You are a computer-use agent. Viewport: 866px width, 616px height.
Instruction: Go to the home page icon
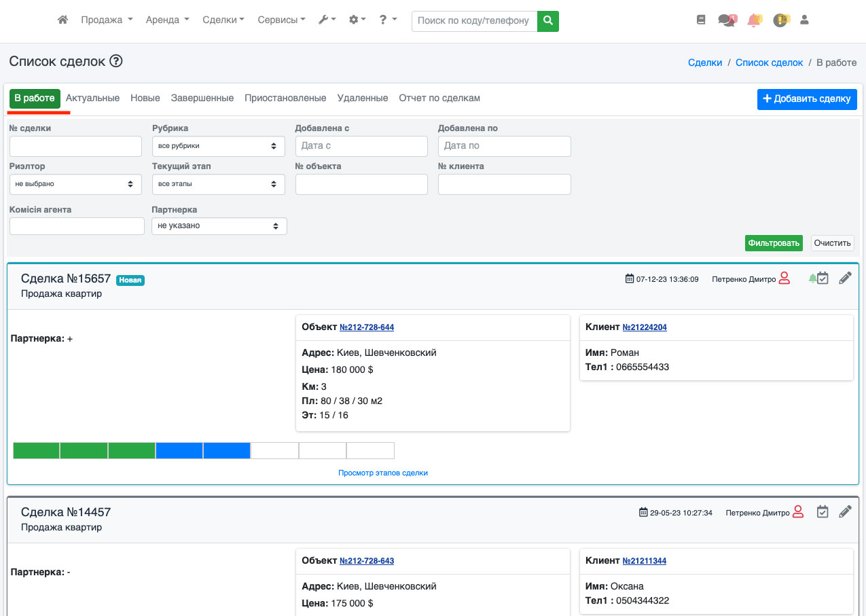tap(62, 20)
